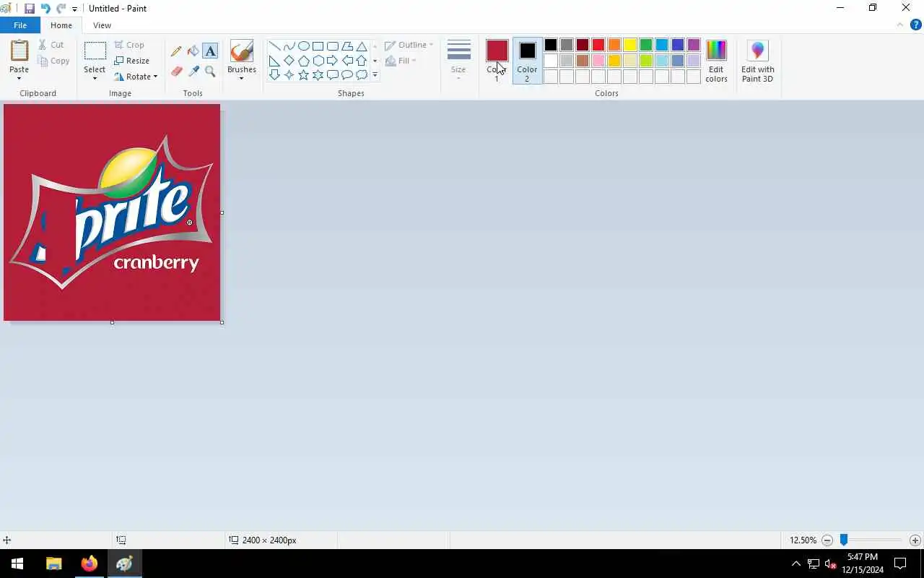Click the Copy command

(x=54, y=61)
